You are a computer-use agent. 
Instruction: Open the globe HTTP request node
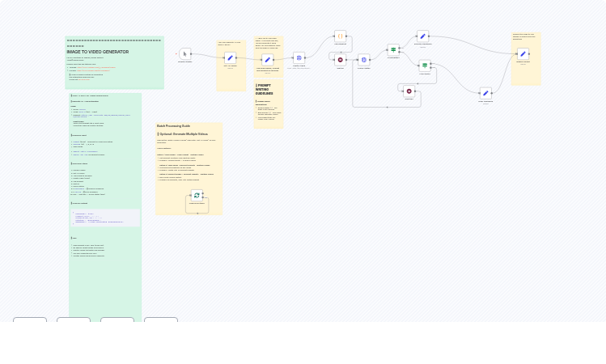299,57
